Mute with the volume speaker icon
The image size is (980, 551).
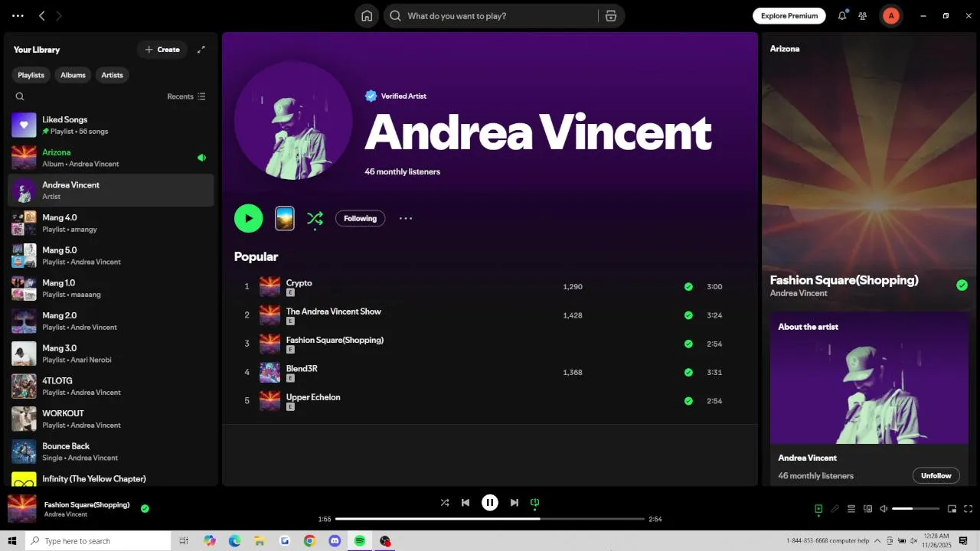[884, 509]
